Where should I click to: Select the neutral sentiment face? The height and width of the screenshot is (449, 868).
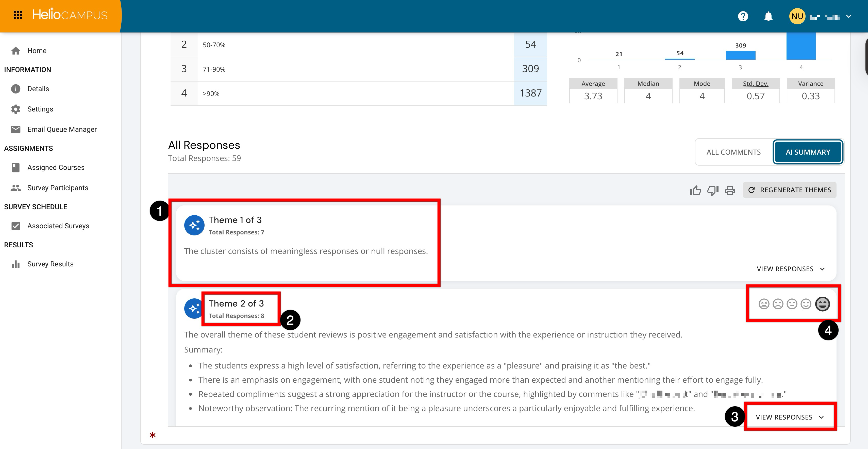pyautogui.click(x=792, y=304)
